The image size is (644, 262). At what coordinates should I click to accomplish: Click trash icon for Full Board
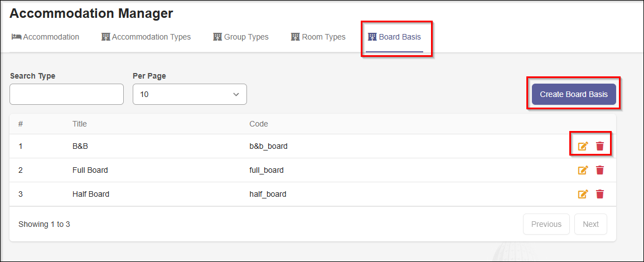click(x=600, y=170)
